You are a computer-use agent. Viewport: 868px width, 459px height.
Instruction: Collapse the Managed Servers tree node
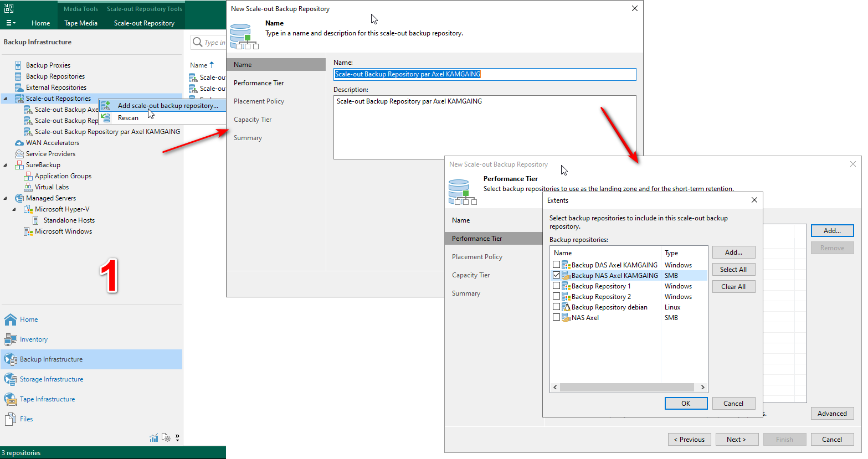pos(6,198)
